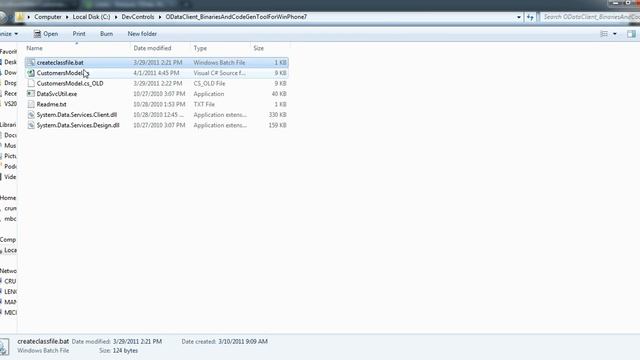Click the search box field
The image size is (640, 360).
pos(590,17)
